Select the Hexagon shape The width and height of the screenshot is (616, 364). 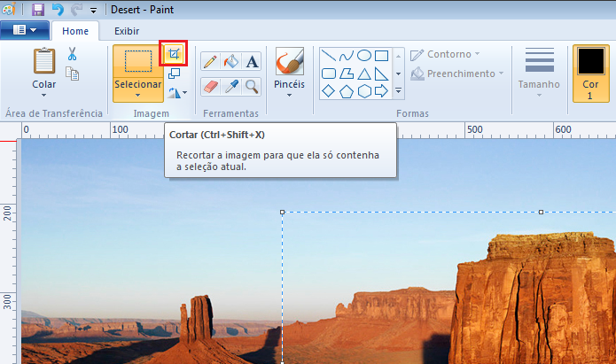point(363,91)
